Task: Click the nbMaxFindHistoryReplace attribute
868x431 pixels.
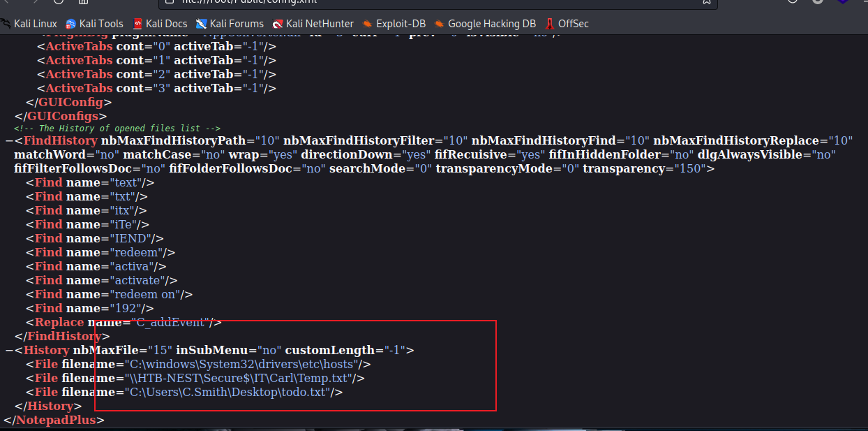Action: pyautogui.click(x=754, y=140)
